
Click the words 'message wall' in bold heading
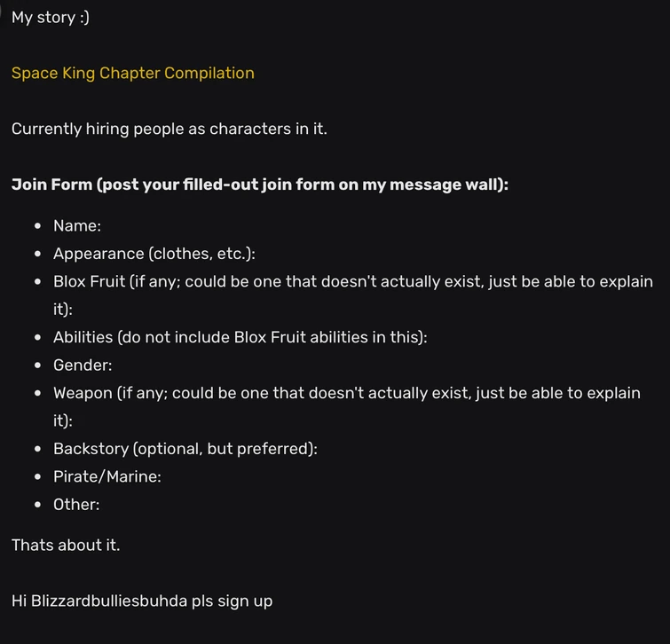point(443,185)
